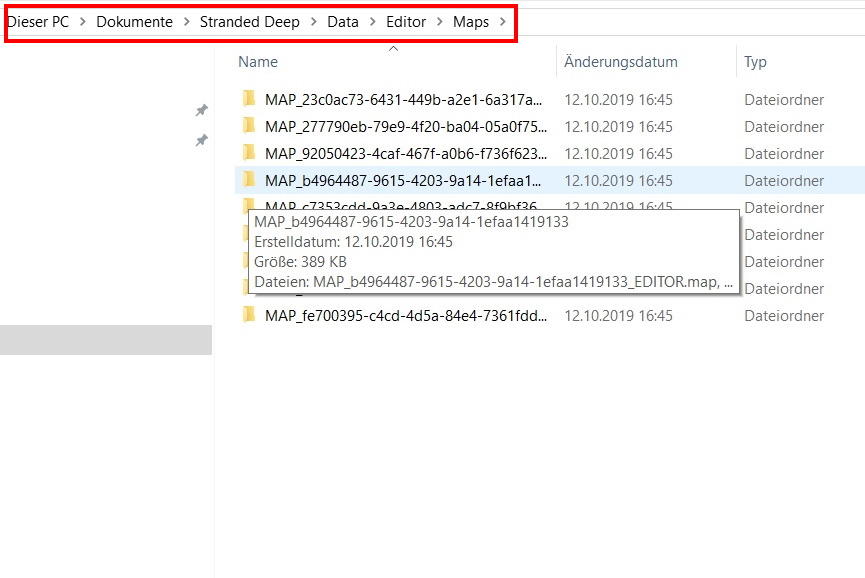This screenshot has width=865, height=578.
Task: Click the MAP_277790eb folder icon
Action: [x=249, y=126]
